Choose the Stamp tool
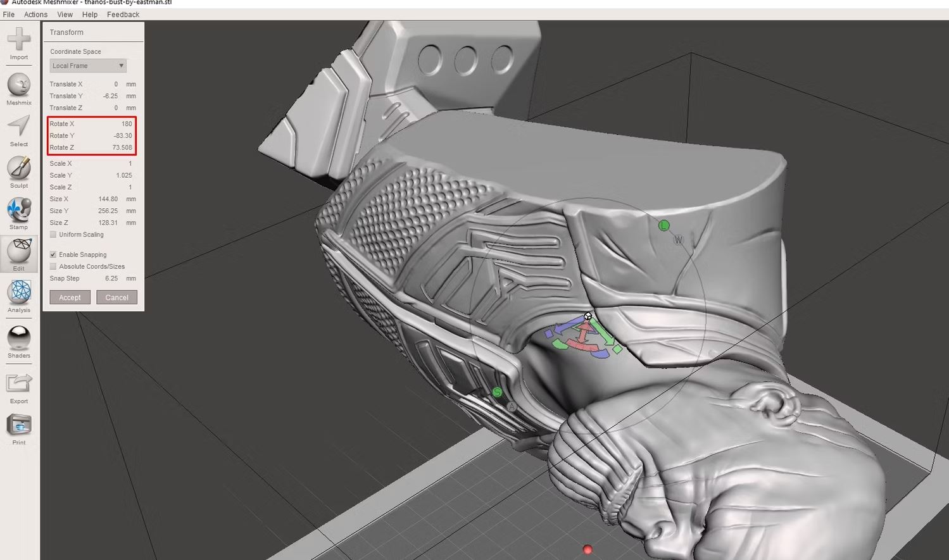The height and width of the screenshot is (560, 949). click(x=19, y=210)
